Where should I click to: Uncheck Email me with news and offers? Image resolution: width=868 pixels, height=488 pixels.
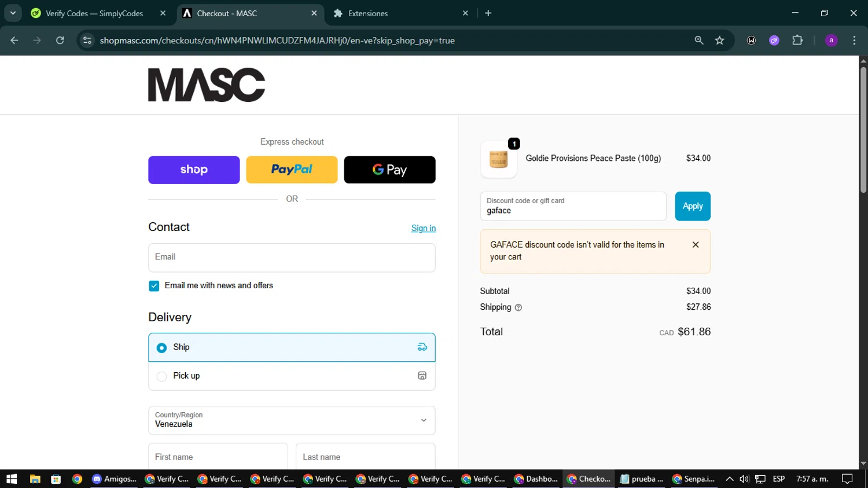coord(154,286)
